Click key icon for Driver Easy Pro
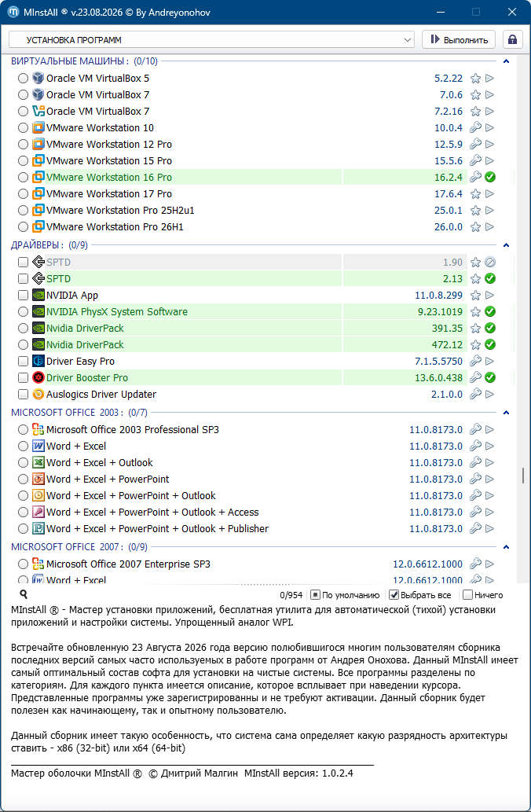The image size is (531, 812). pos(475,361)
